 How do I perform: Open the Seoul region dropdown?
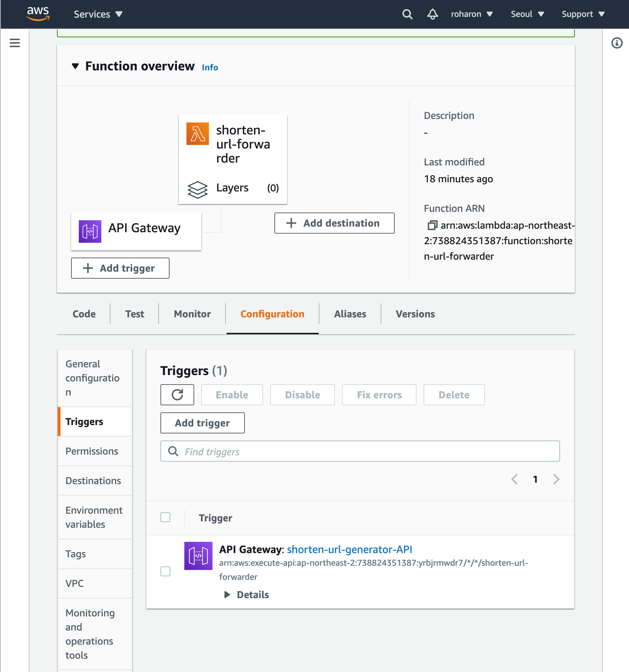point(527,14)
